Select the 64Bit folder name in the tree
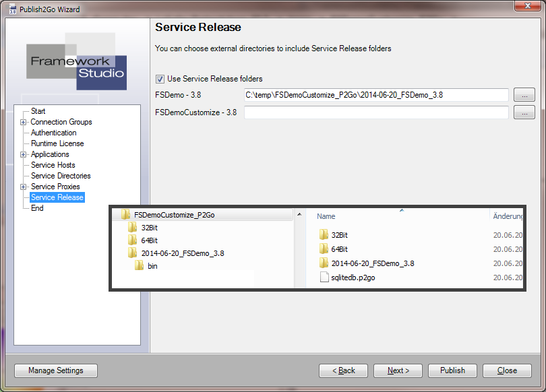The width and height of the screenshot is (546, 392). click(x=150, y=240)
